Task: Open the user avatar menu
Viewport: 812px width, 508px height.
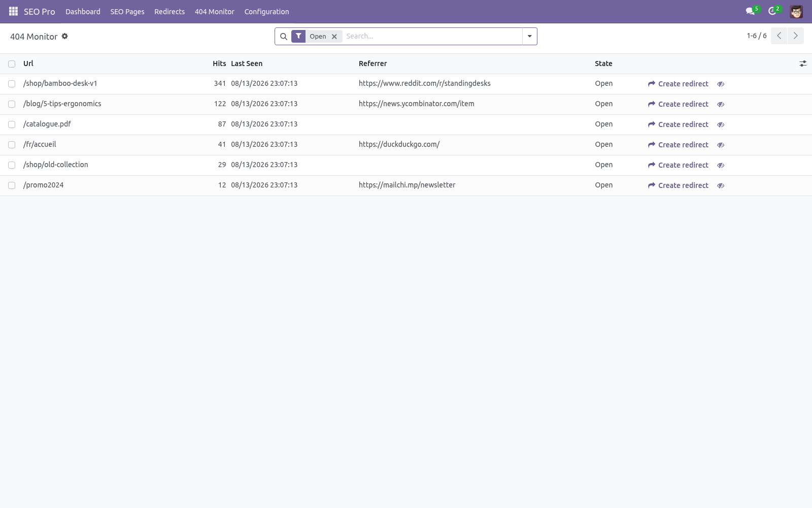Action: [x=796, y=11]
